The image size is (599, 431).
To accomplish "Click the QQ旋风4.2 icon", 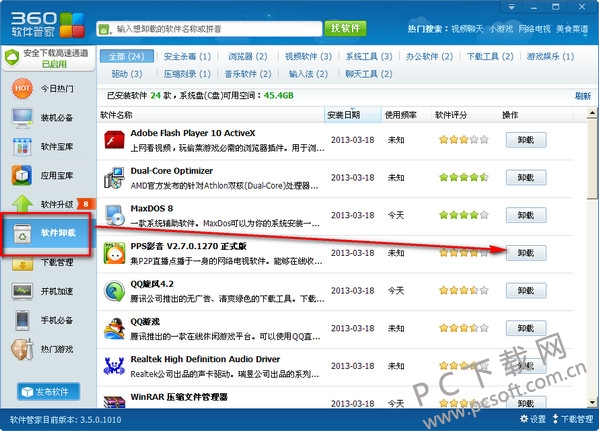I will (114, 291).
